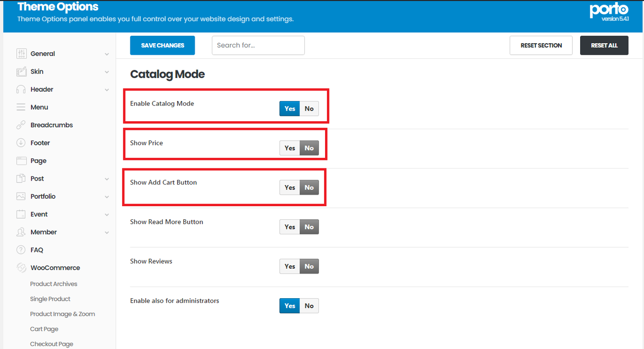Click the General sliders icon in sidebar

click(21, 54)
